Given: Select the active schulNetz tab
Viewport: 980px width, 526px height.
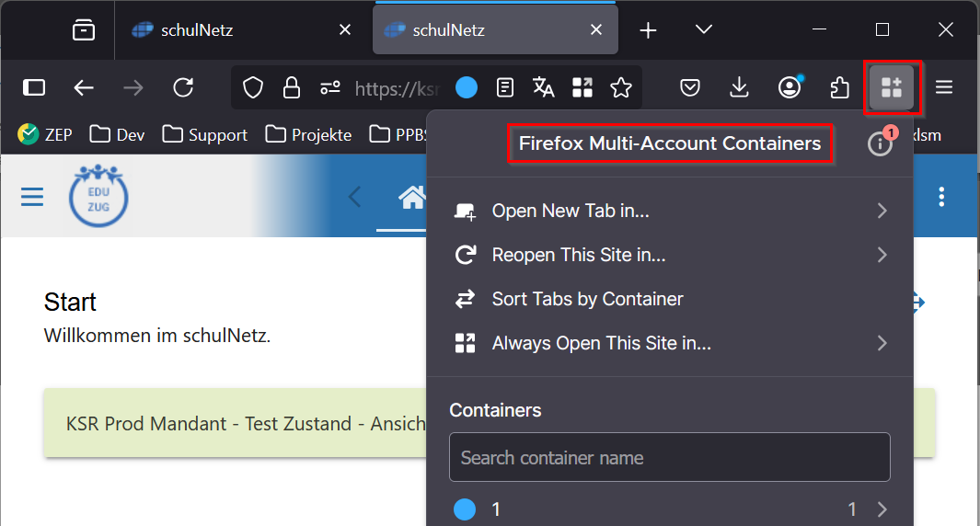Looking at the screenshot, I should 495,30.
